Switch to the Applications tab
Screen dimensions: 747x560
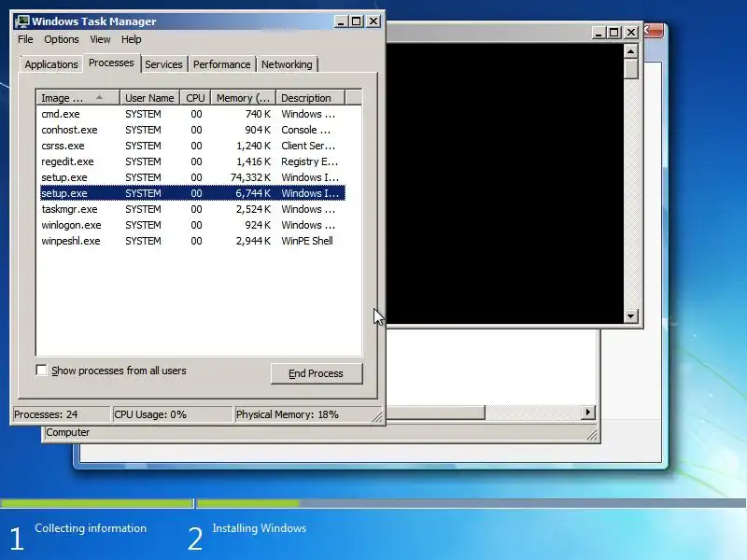[51, 64]
